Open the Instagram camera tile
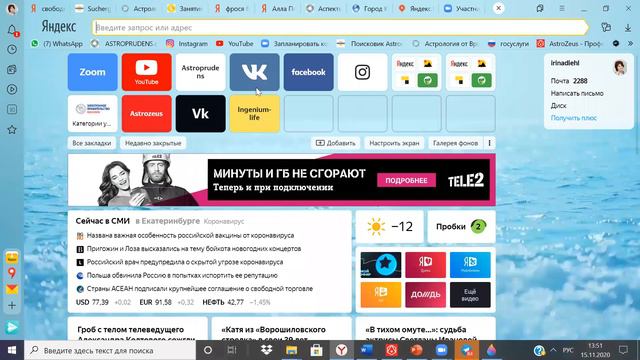Viewport: 640px width, 360px height. [362, 72]
